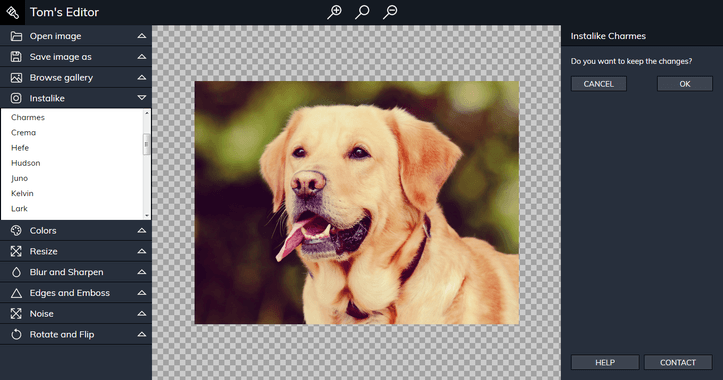This screenshot has height=380, width=723.
Task: Cancel the Charmes changes
Action: click(x=599, y=84)
